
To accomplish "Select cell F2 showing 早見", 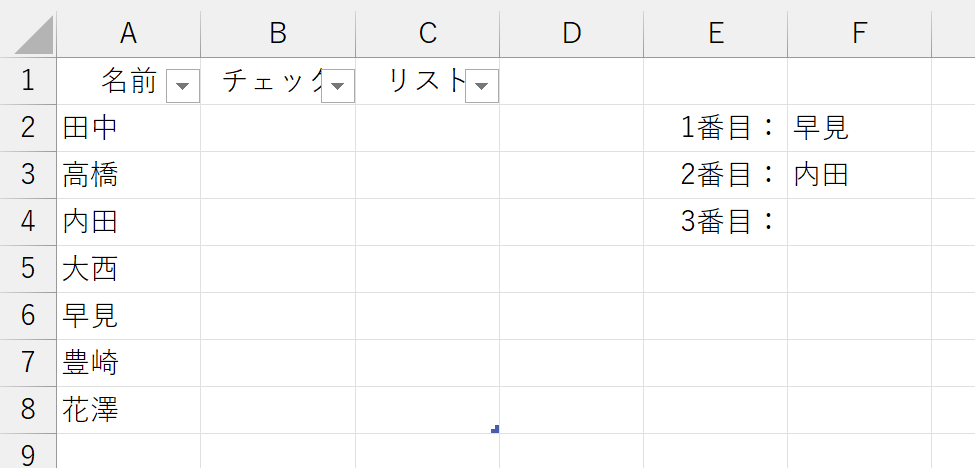I will click(859, 128).
